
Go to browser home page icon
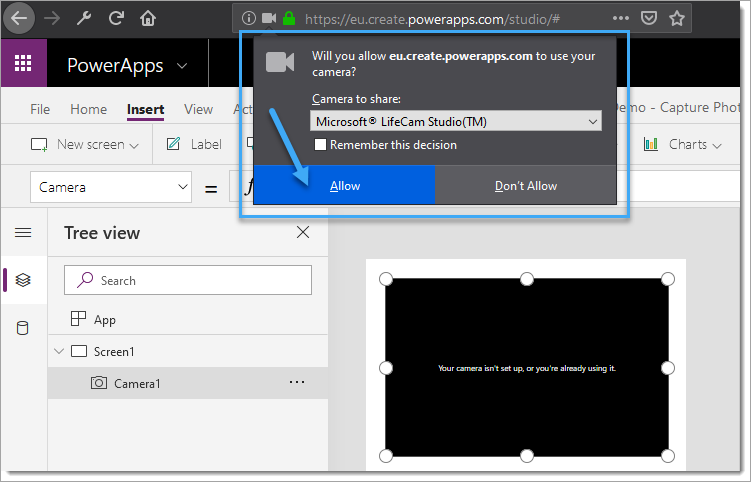click(x=148, y=19)
